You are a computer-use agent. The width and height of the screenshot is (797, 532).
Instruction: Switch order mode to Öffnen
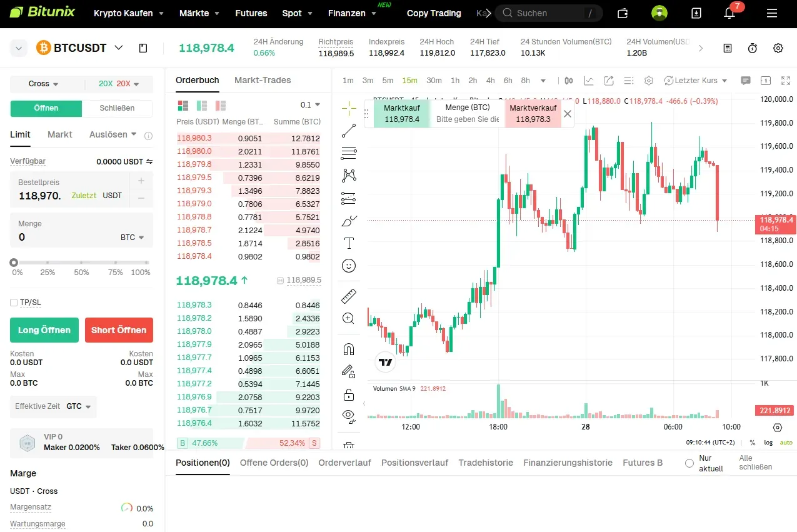pos(46,108)
